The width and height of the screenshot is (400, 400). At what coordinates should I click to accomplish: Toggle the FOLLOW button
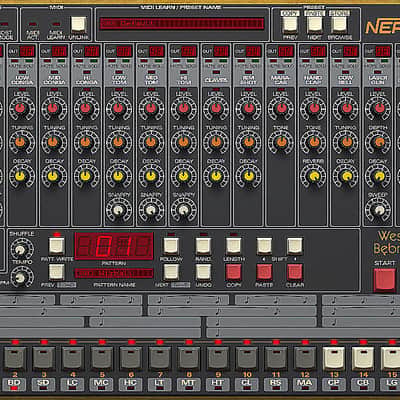[x=171, y=246]
